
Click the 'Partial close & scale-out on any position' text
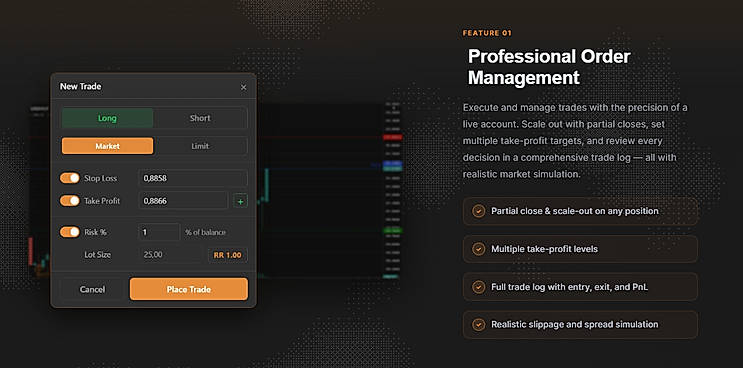click(575, 211)
